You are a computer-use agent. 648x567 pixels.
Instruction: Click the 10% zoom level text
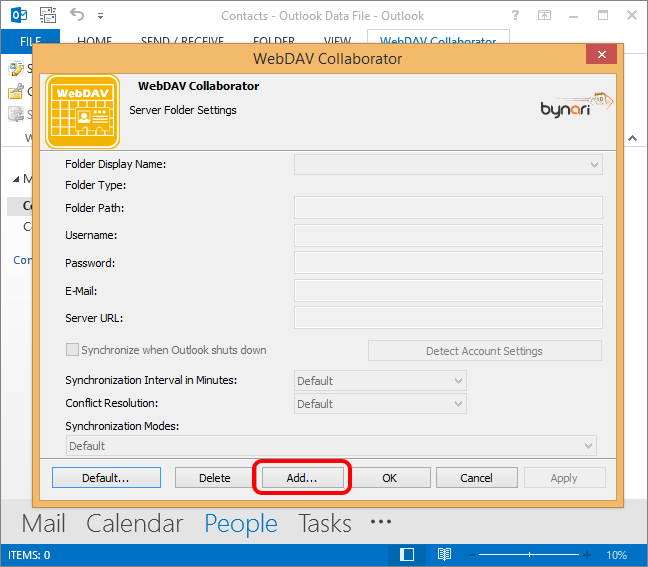pyautogui.click(x=616, y=555)
